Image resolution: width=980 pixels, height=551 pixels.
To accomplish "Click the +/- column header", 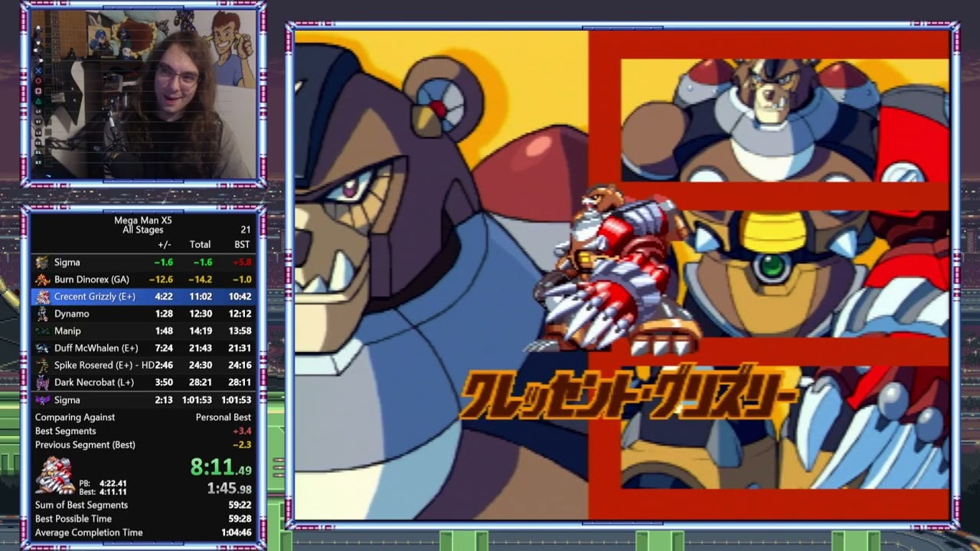I will click(x=164, y=245).
